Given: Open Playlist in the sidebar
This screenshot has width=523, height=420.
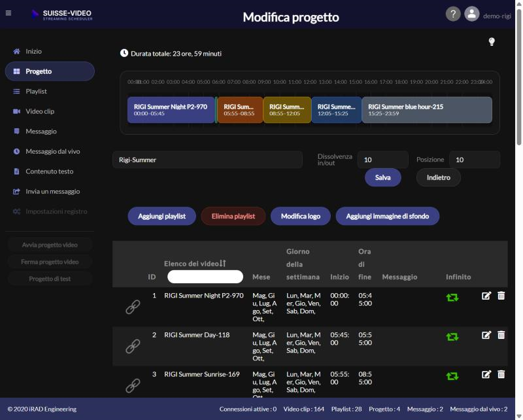Looking at the screenshot, I should pos(50,92).
